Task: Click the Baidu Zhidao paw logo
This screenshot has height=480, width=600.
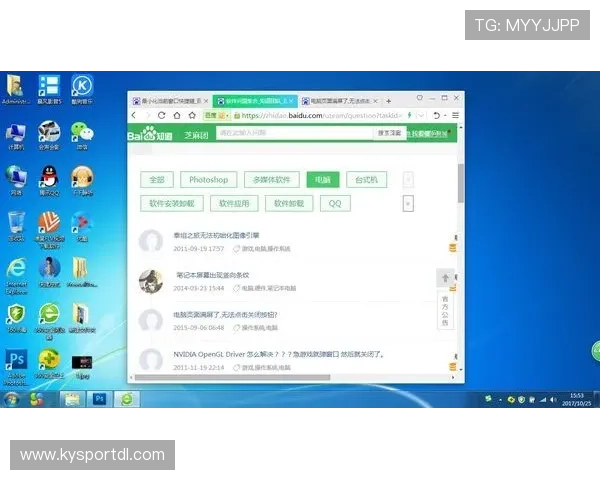Action: click(150, 134)
